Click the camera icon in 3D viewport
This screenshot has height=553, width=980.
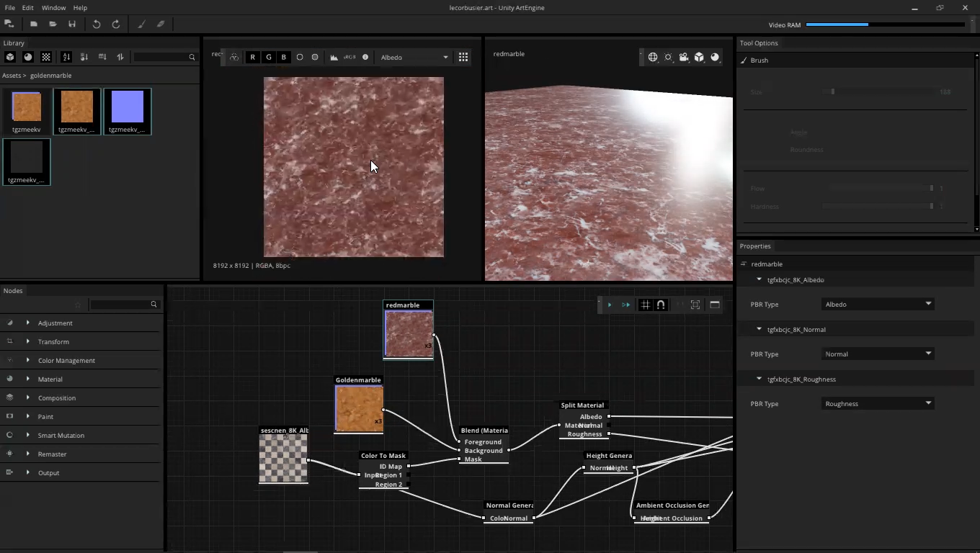click(x=684, y=57)
